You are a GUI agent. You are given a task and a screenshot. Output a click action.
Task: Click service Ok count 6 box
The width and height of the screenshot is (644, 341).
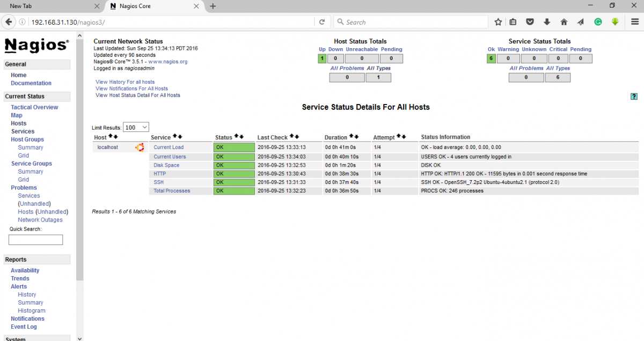[491, 59]
